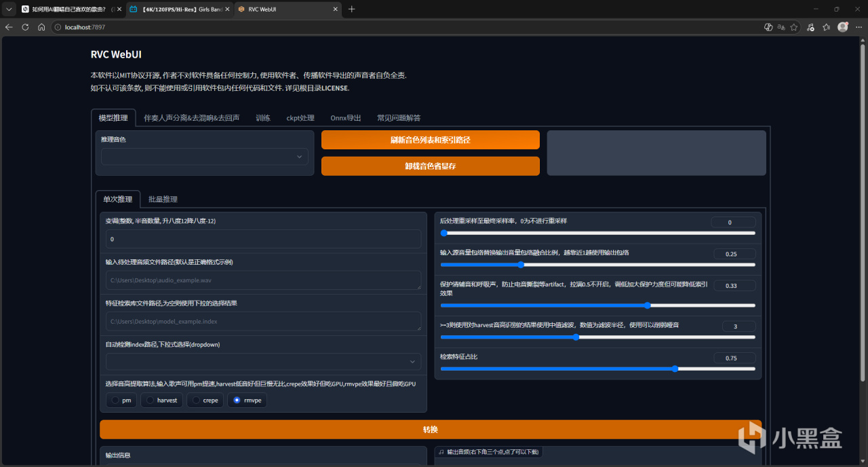
Task: Close the Girls Band video tab
Action: pyautogui.click(x=227, y=10)
